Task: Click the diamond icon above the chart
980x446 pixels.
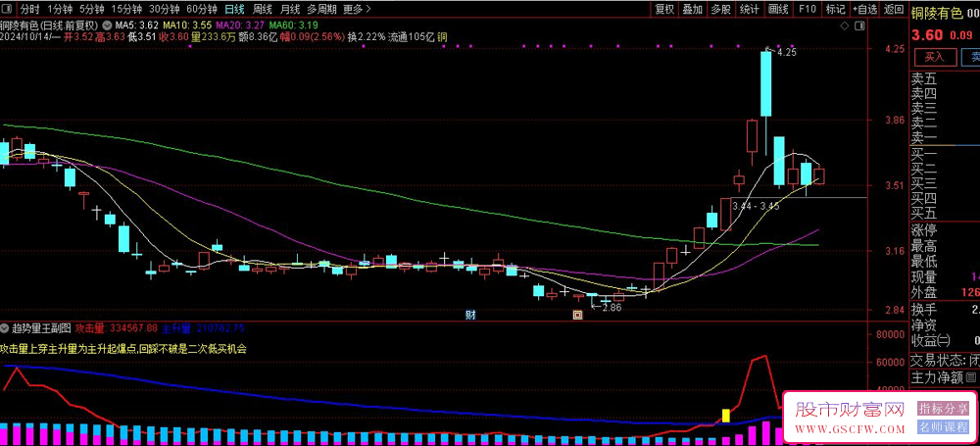Action: 845,25
